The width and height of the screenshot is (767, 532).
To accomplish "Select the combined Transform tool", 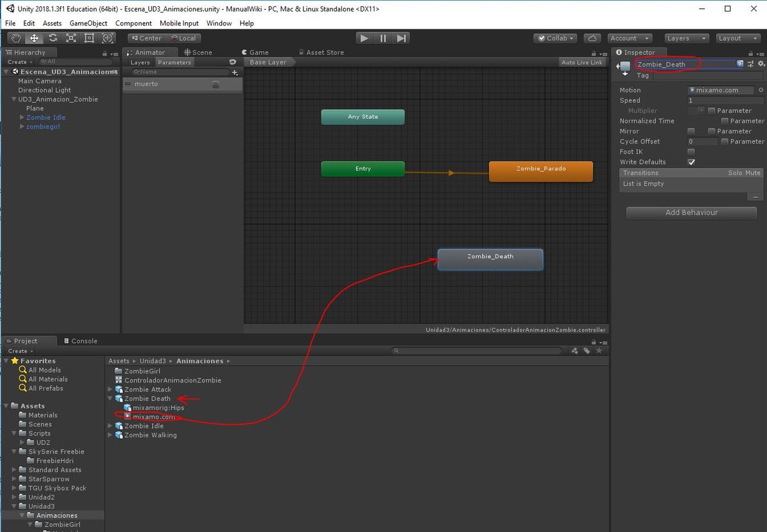I will coord(107,38).
